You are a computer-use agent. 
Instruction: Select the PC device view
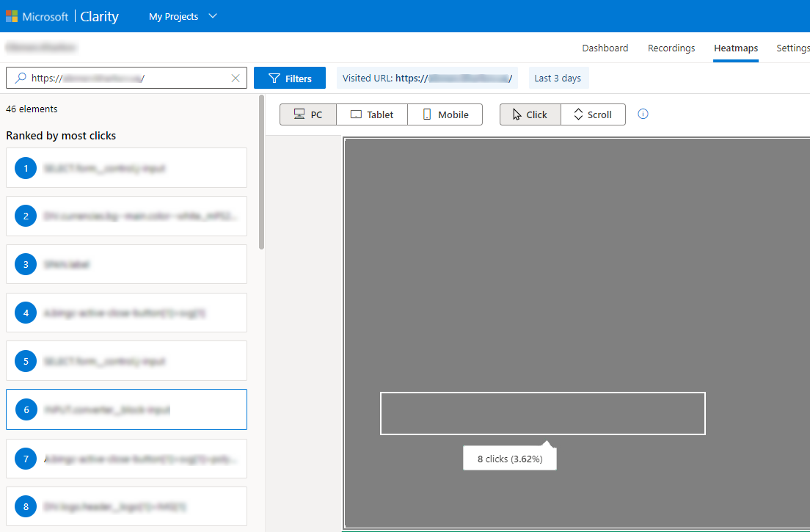pos(308,114)
